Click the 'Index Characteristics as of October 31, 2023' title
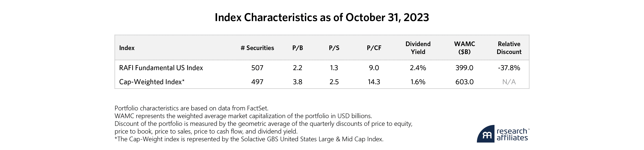Image resolution: width=644 pixels, height=150 pixels. [x=322, y=17]
